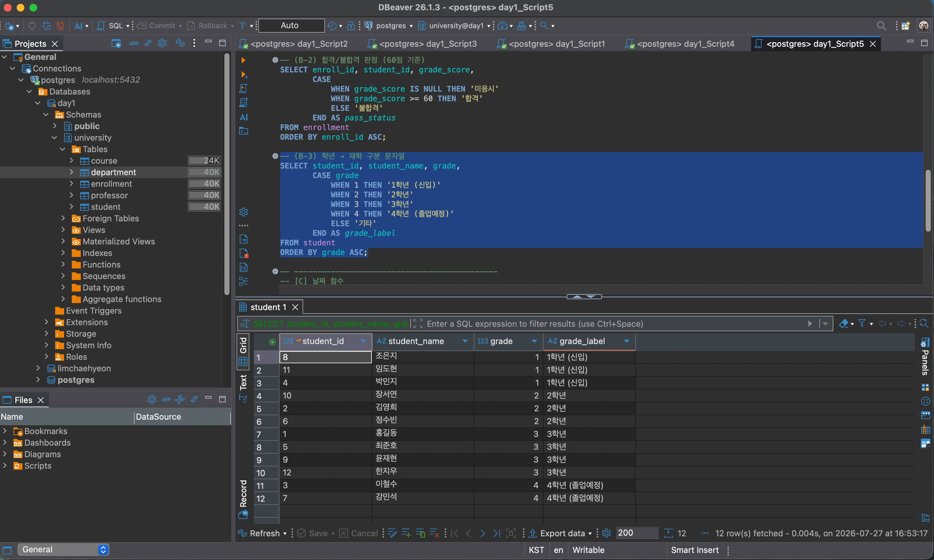Open global search magnifier at toolbar right
Screen dimensions: 934x560
point(881,26)
